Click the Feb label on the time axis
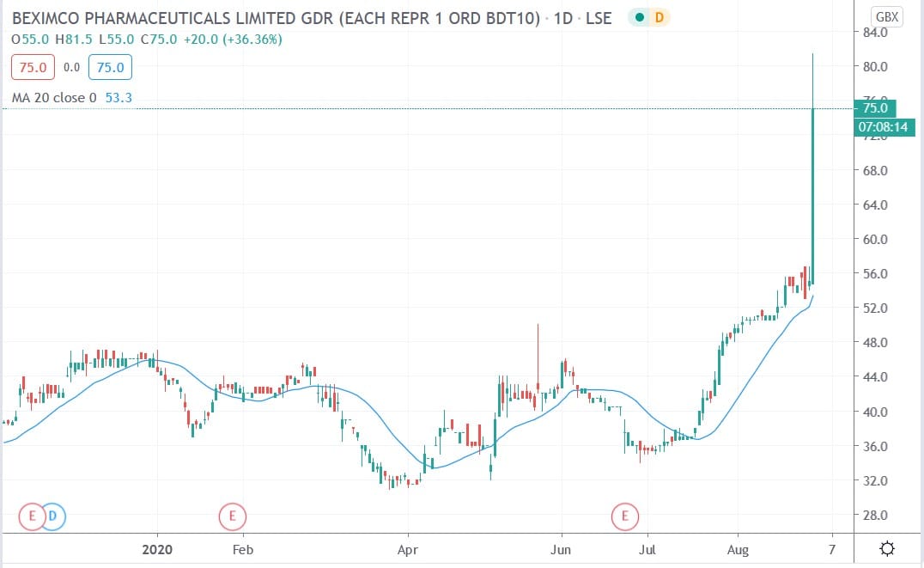Screen dimensions: 924x568 point(243,550)
